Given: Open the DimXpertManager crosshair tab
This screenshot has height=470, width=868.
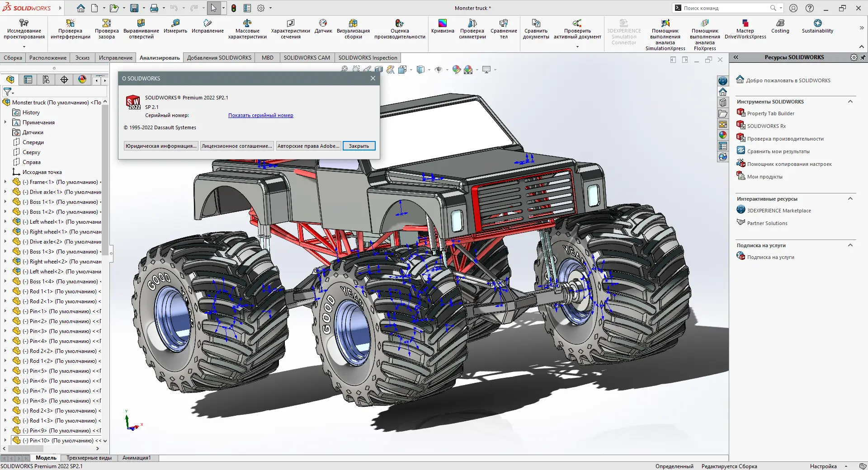Looking at the screenshot, I should (64, 80).
